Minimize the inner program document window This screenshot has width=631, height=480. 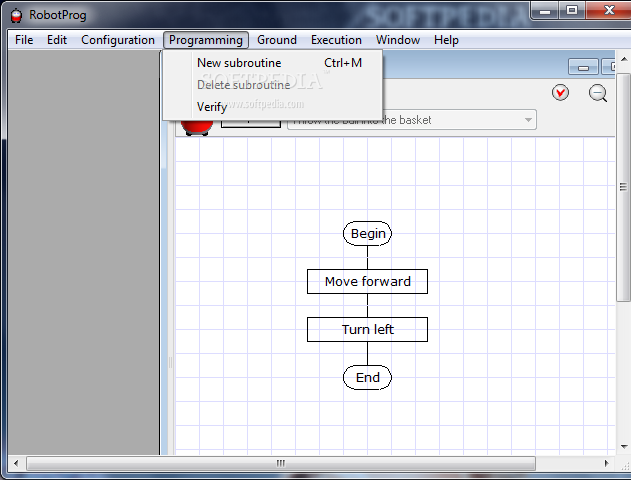coord(583,67)
